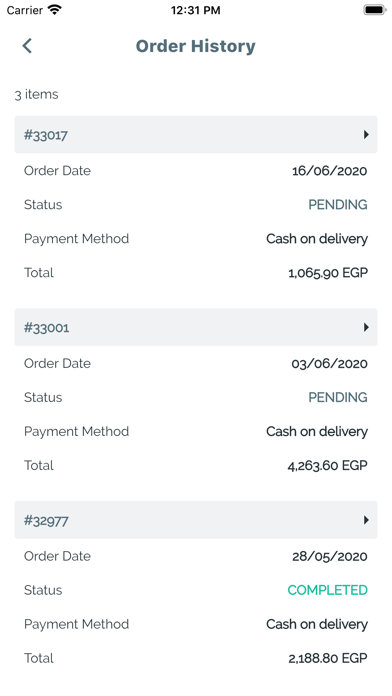
Task: Tap the COMPLETED status label
Action: [x=328, y=590]
